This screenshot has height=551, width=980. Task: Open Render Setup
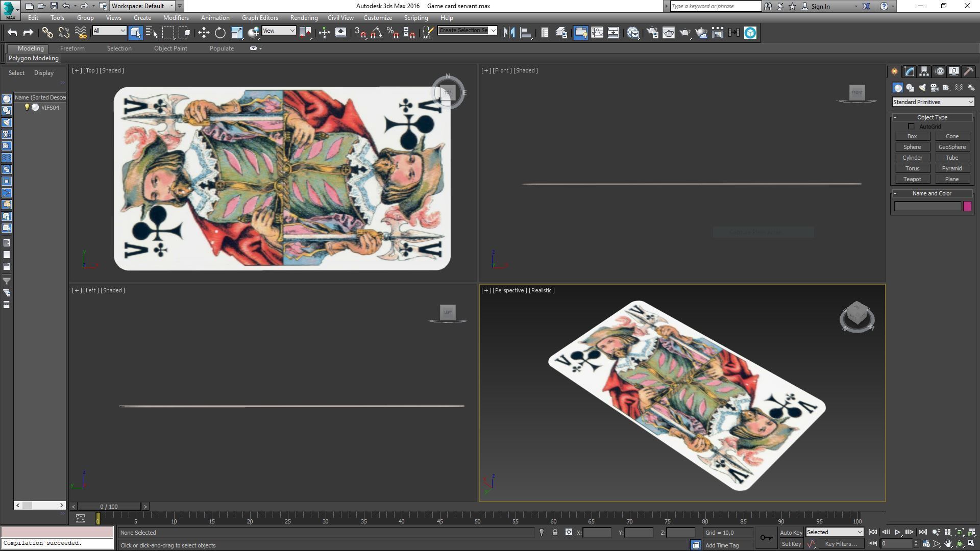(652, 33)
